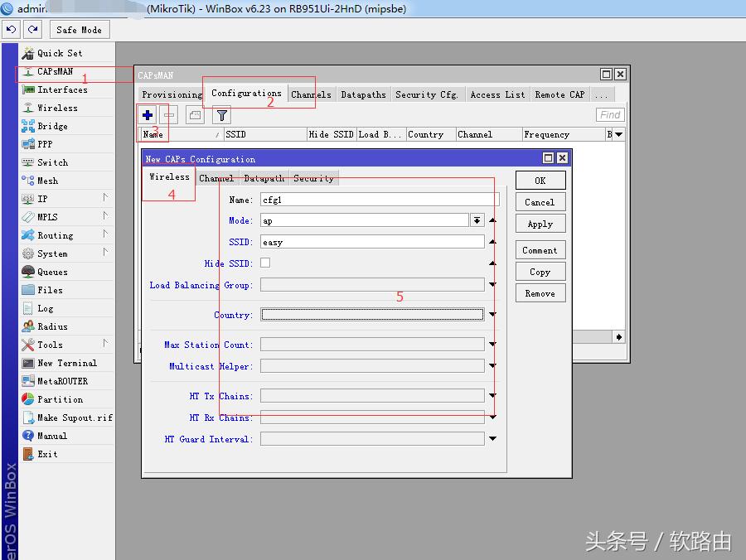Switch to Channels tab in CAPsMAN
Viewport: 746px width, 560px height.
tap(311, 94)
